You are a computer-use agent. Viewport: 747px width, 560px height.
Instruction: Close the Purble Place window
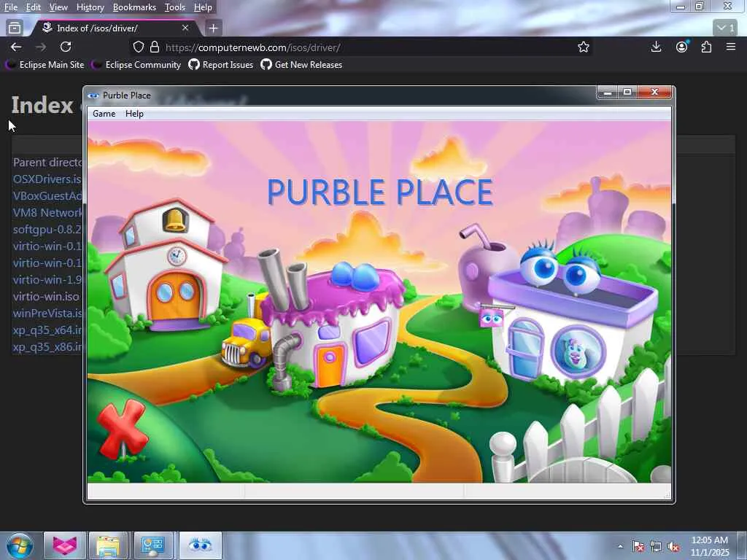654,93
